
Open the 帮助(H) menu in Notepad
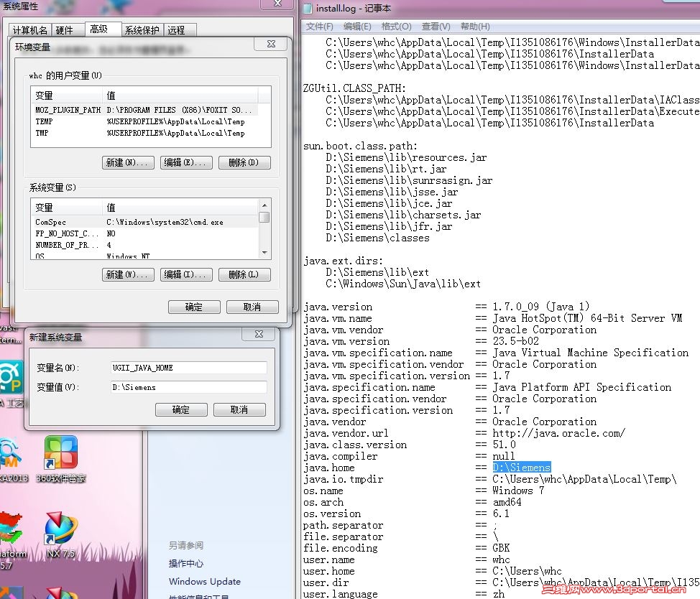pos(475,27)
